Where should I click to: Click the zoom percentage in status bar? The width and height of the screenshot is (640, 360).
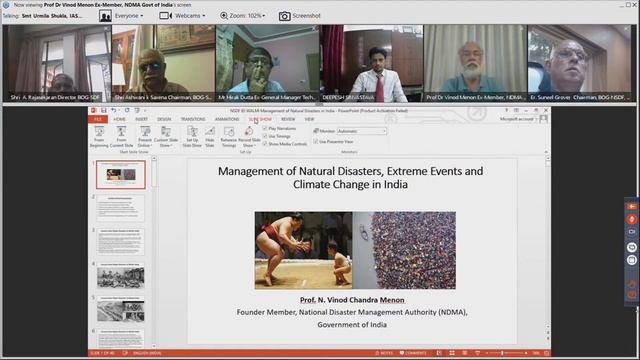[536, 353]
